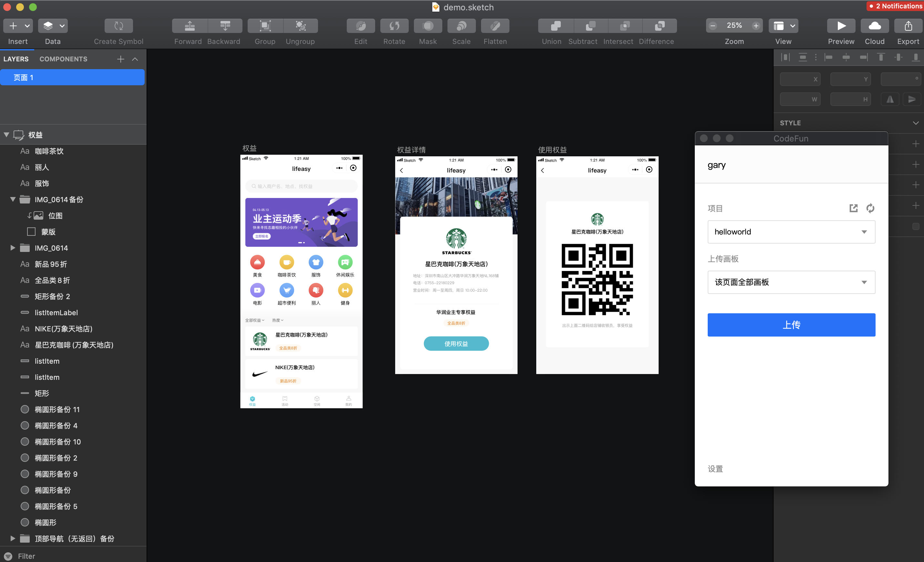
Task: Select the listItemLabel layer
Action: coord(56,313)
